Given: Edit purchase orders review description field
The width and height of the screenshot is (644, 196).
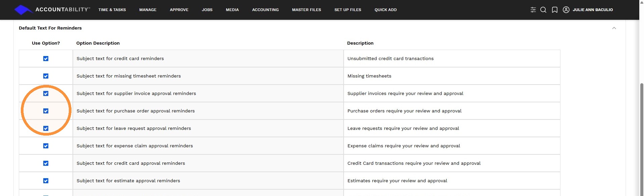Looking at the screenshot, I should pos(452,111).
